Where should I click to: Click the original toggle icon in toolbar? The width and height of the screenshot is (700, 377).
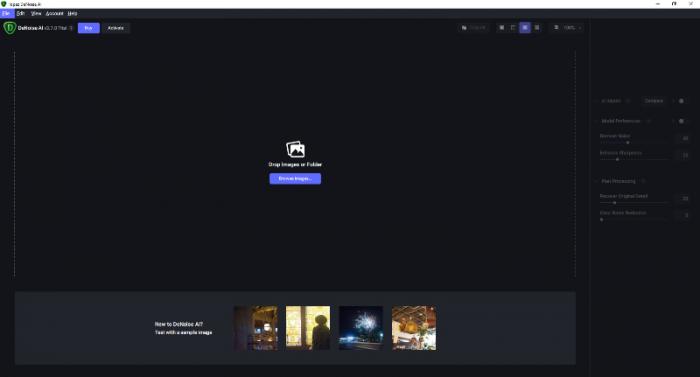click(x=464, y=28)
